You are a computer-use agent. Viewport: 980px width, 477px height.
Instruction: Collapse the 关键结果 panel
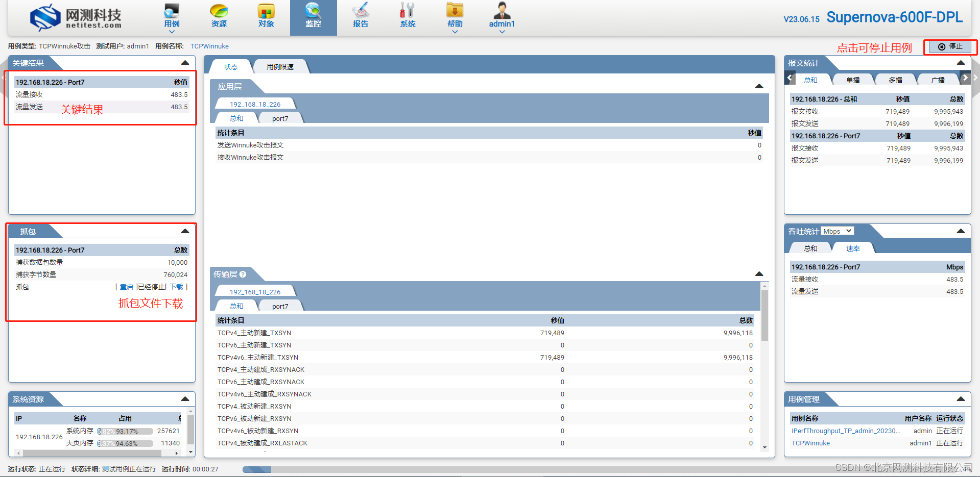point(185,63)
